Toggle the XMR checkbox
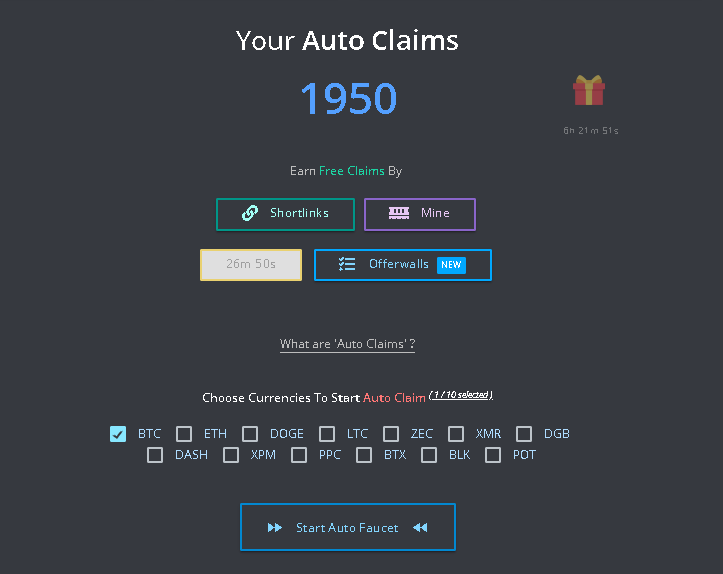The width and height of the screenshot is (723, 574). pyautogui.click(x=456, y=434)
